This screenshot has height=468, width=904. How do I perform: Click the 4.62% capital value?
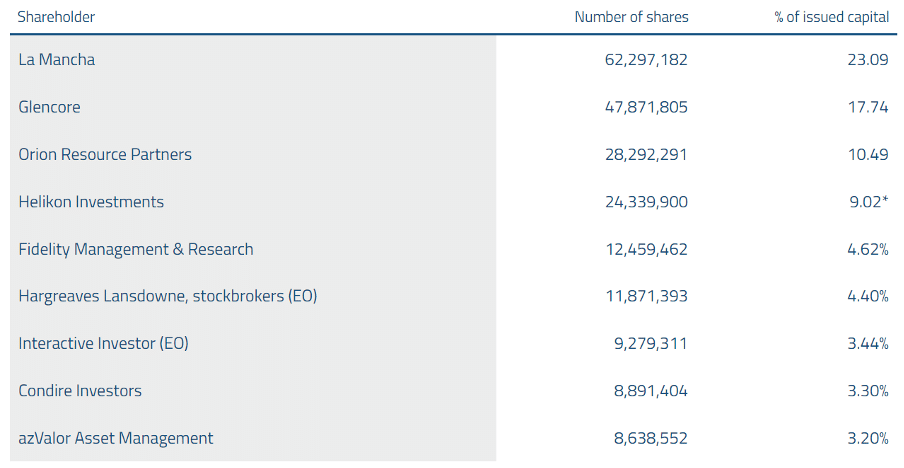[868, 249]
